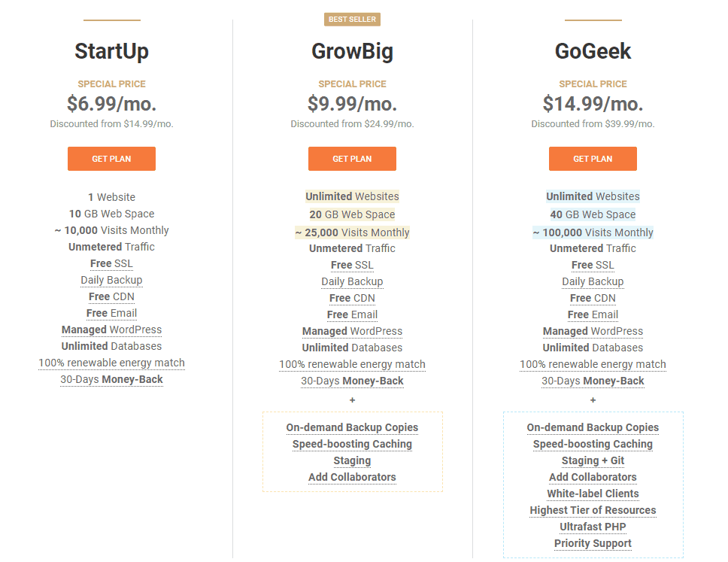
Task: Open StartUp's 10 GB Web Space info
Action: pyautogui.click(x=111, y=214)
